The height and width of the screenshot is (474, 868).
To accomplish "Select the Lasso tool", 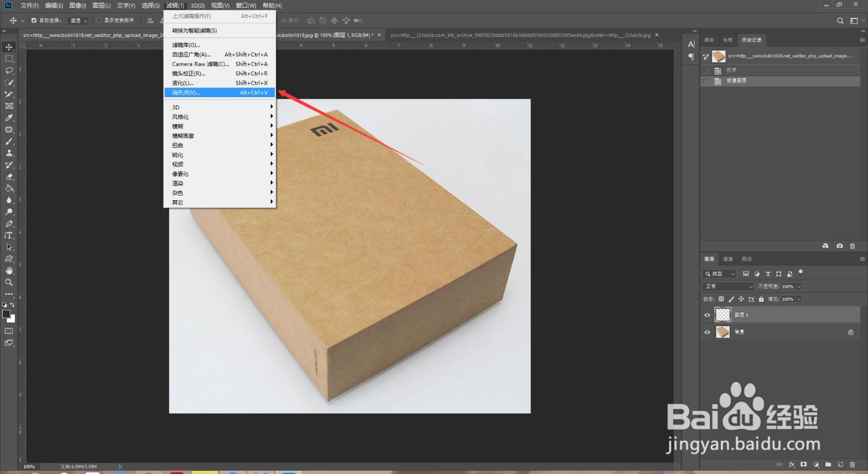I will [x=9, y=71].
